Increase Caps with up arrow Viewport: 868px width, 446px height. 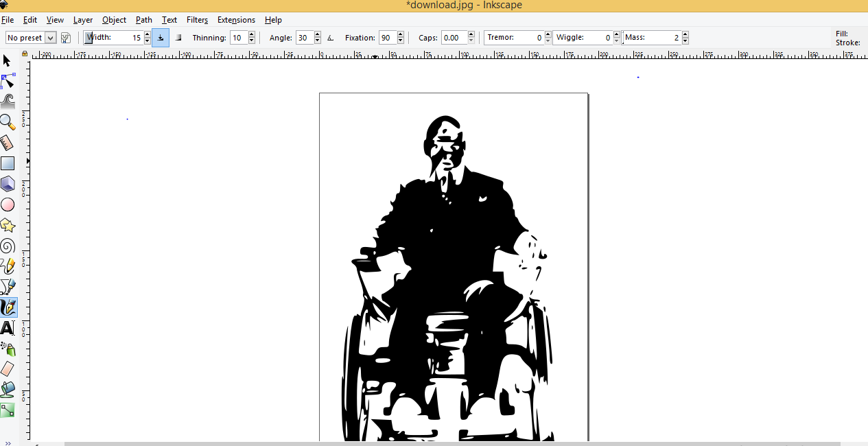[471, 34]
